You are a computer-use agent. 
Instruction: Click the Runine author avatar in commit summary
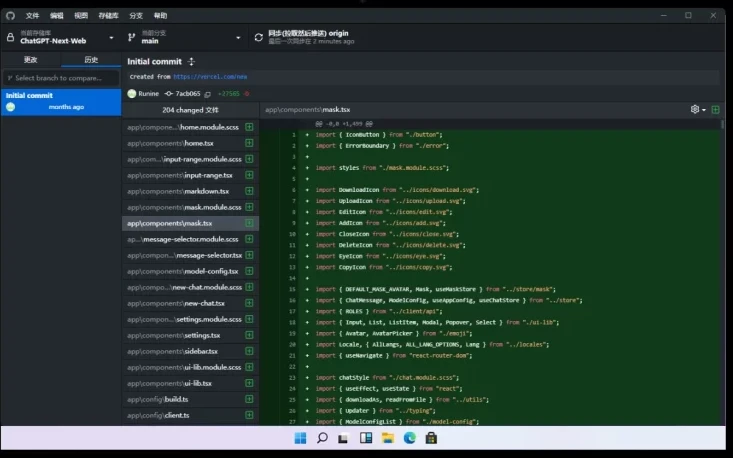click(x=132, y=93)
